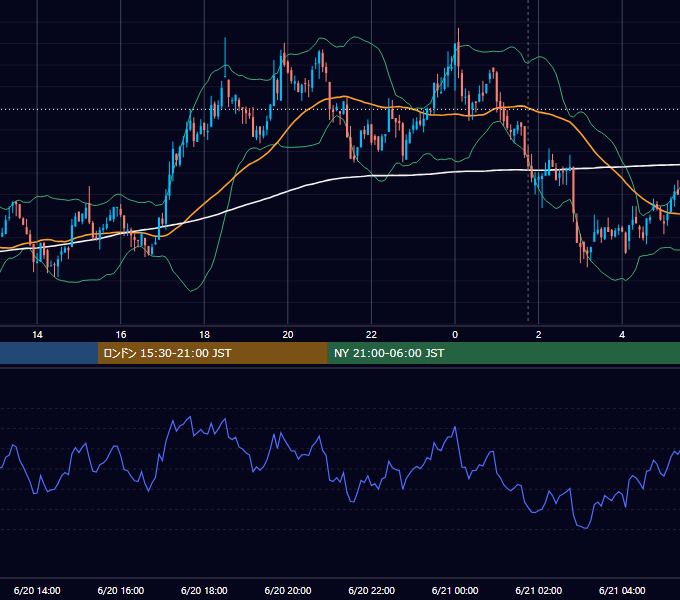The image size is (680, 600).
Task: Click the 6/21 00:00 time label
Action: pos(455,590)
